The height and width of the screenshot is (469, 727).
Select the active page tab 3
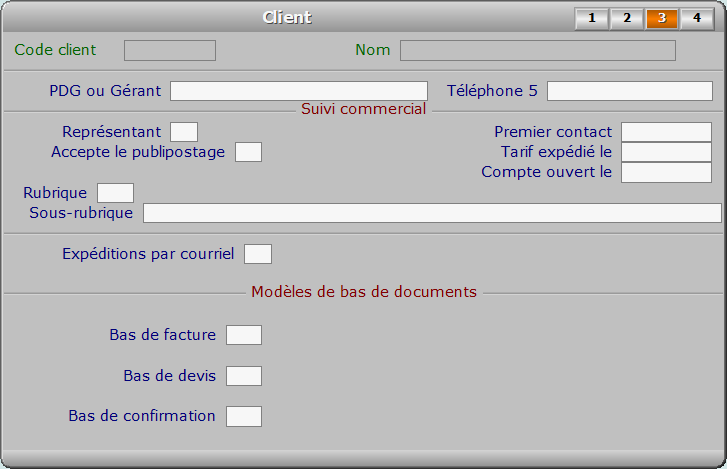pyautogui.click(x=662, y=19)
